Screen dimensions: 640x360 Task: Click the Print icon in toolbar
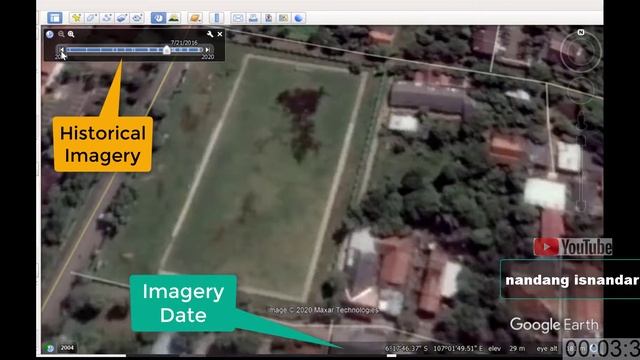pyautogui.click(x=253, y=18)
